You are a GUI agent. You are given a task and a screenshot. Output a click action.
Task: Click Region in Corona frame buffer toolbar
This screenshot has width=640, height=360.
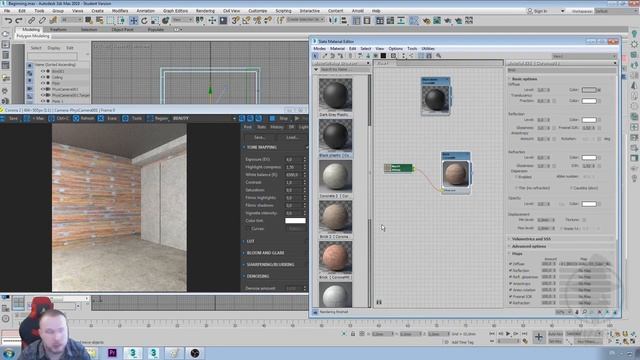pos(158,118)
